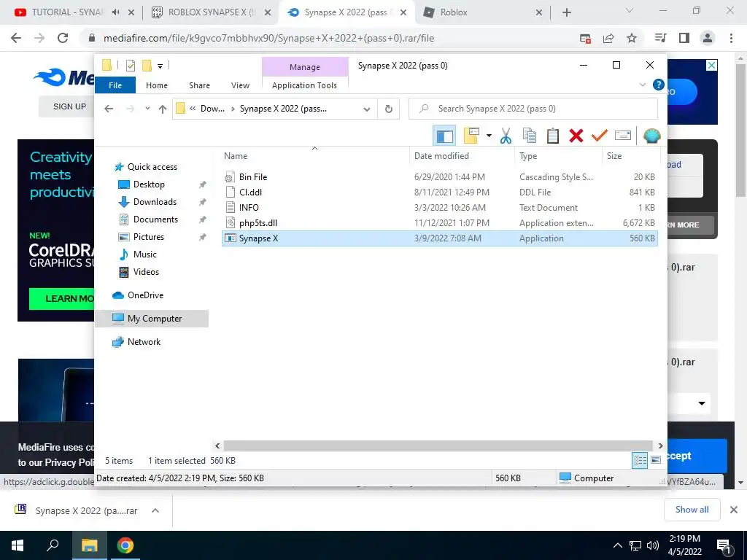This screenshot has height=560, width=747.
Task: Open the Share ribbon tab
Action: tap(199, 85)
